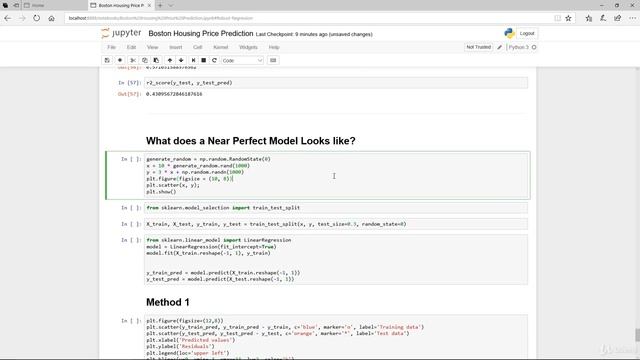Click the Python 3 kernel name

[518, 47]
